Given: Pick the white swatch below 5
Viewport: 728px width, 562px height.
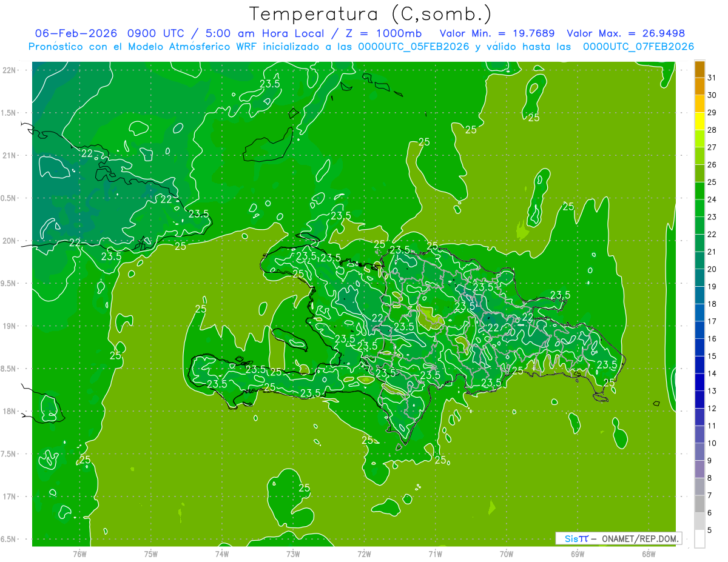Looking at the screenshot, I should click(699, 539).
